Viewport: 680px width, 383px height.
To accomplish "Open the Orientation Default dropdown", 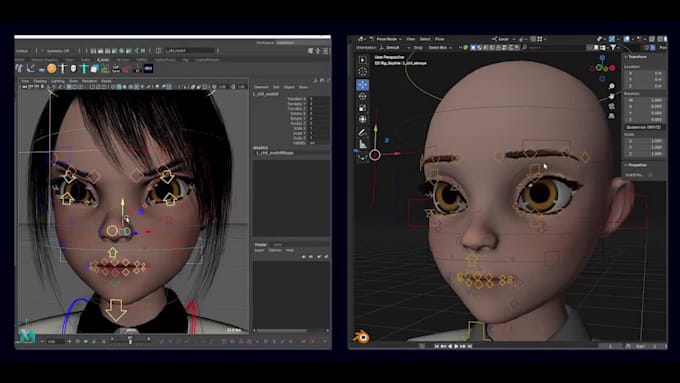I will 396,47.
